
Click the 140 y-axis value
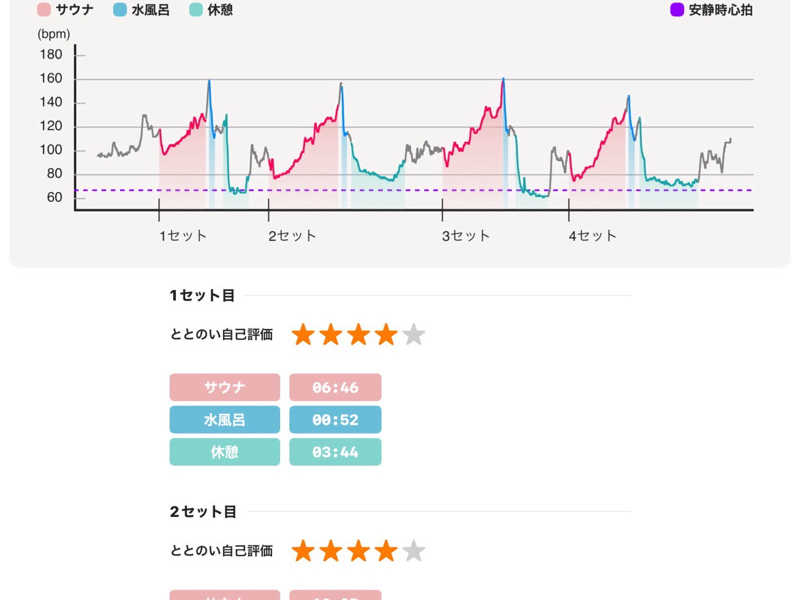[x=51, y=102]
